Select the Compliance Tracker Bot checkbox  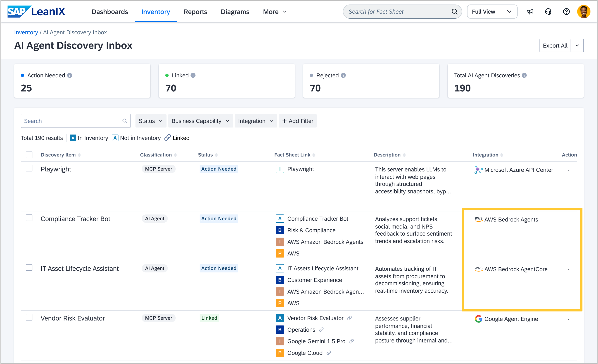coord(29,218)
